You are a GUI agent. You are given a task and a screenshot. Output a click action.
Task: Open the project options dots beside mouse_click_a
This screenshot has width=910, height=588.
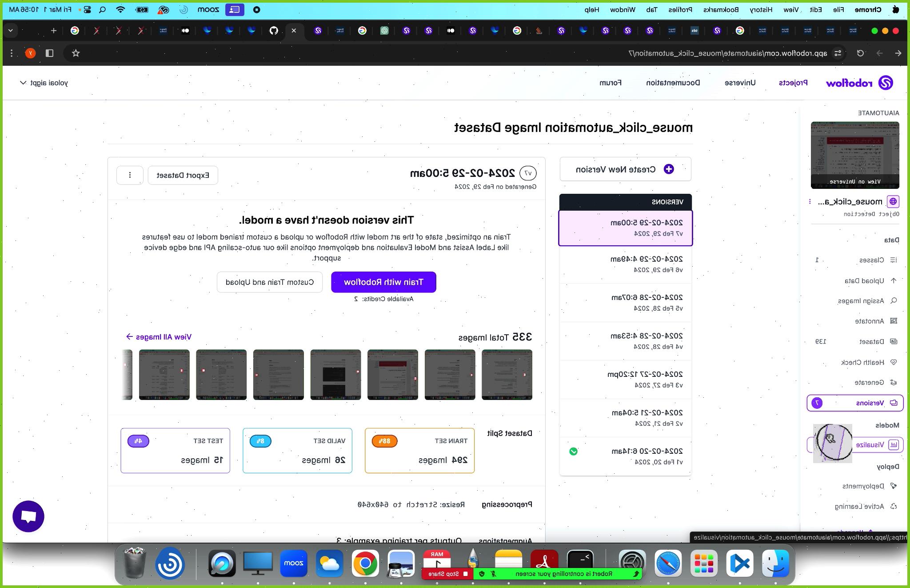(810, 202)
